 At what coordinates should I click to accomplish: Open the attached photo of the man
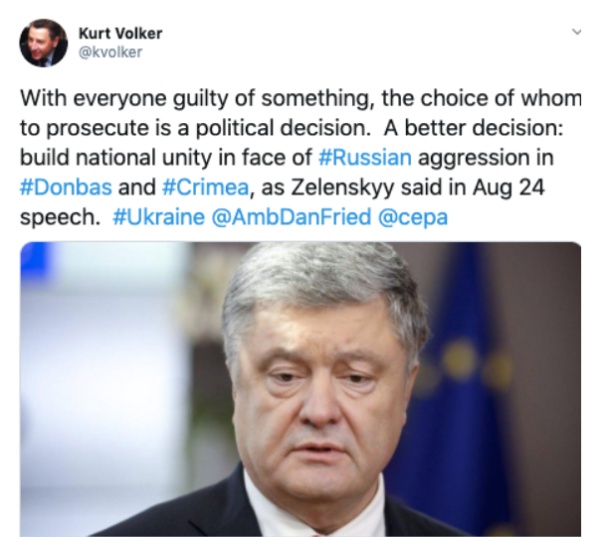(300, 389)
